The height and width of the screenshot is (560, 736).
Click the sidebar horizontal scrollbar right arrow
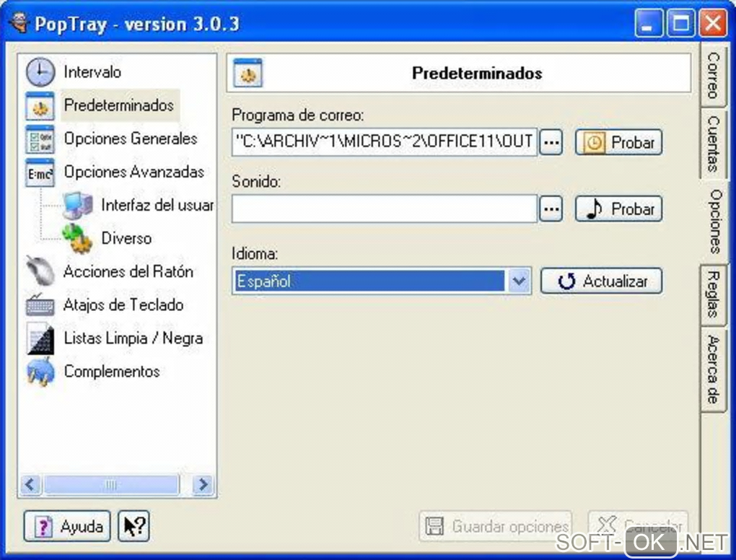point(203,484)
